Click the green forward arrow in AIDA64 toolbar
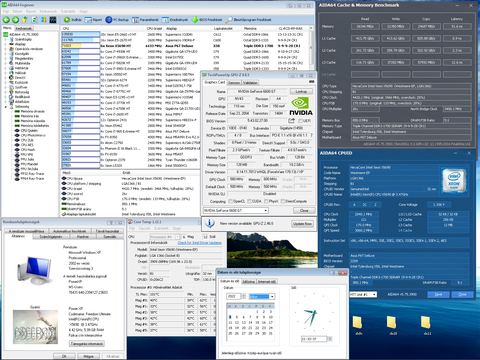 pyautogui.click(x=15, y=20)
